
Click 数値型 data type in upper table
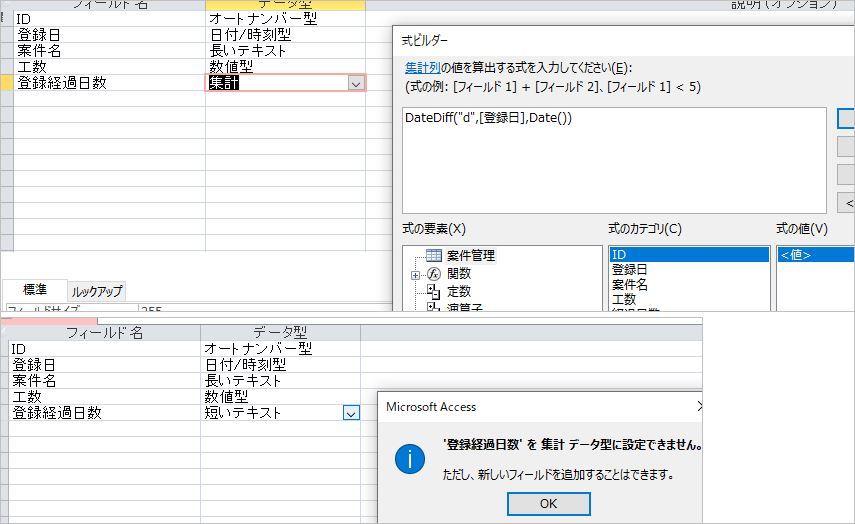(x=285, y=67)
